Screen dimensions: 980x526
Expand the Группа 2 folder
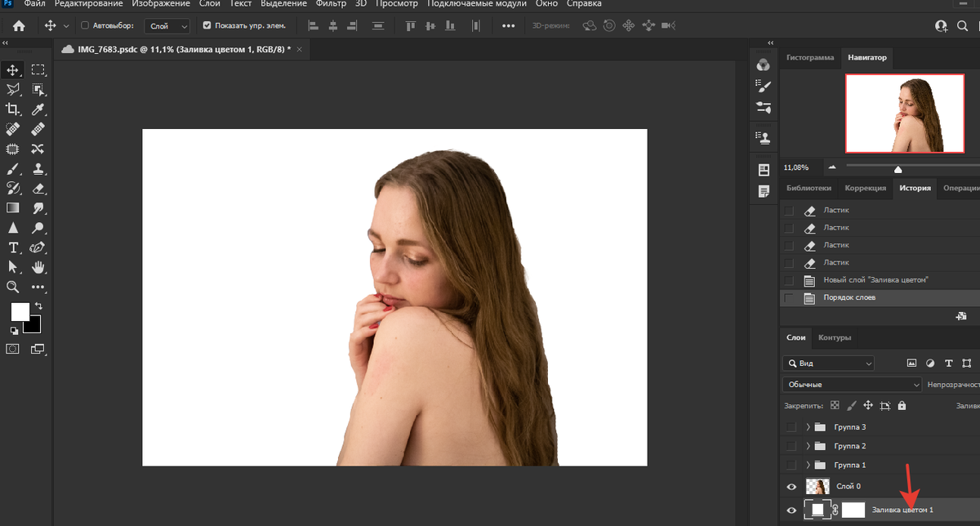click(x=808, y=446)
